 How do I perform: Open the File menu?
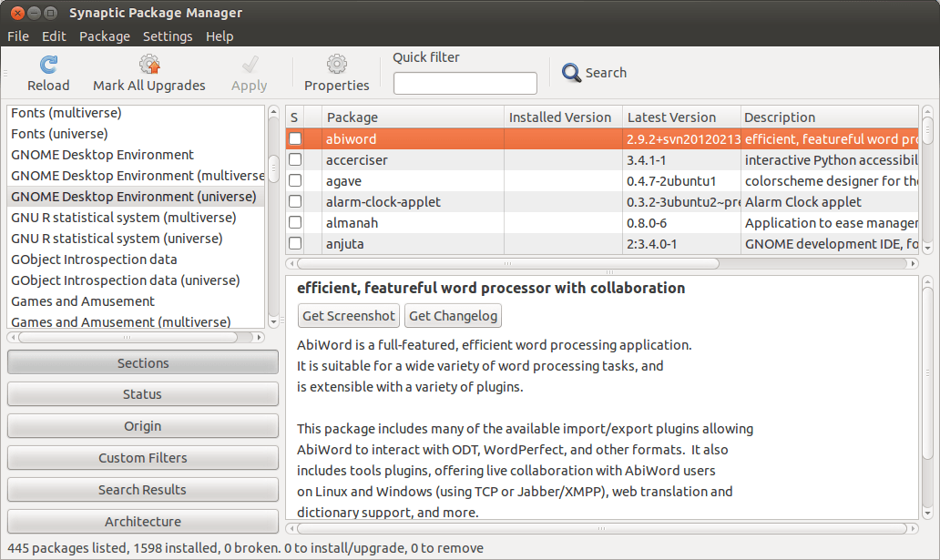tap(18, 36)
